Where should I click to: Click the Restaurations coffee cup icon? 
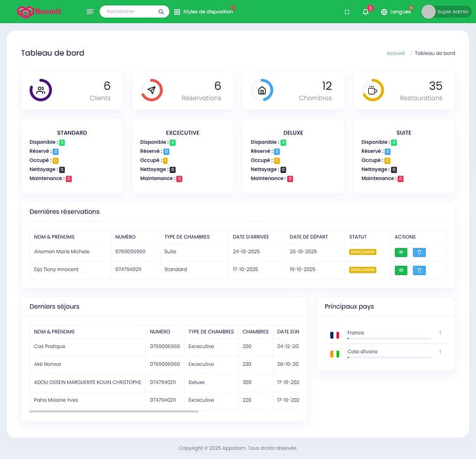point(373,90)
